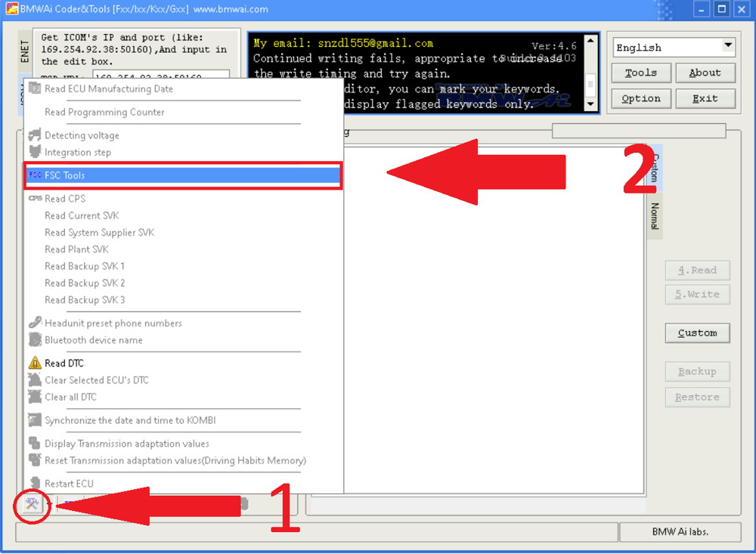Choose Read Backup SVK 1
756x554 pixels.
[x=85, y=266]
